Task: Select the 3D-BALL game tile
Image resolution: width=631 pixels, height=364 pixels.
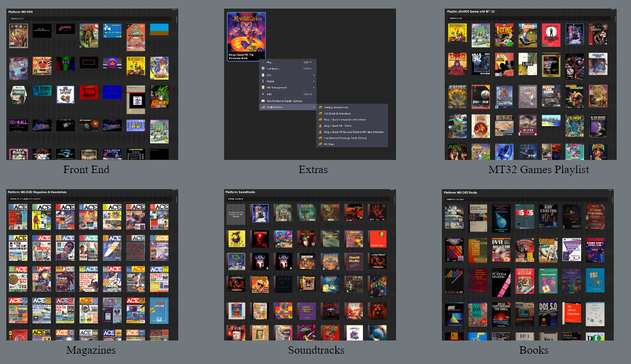Action: click(18, 125)
